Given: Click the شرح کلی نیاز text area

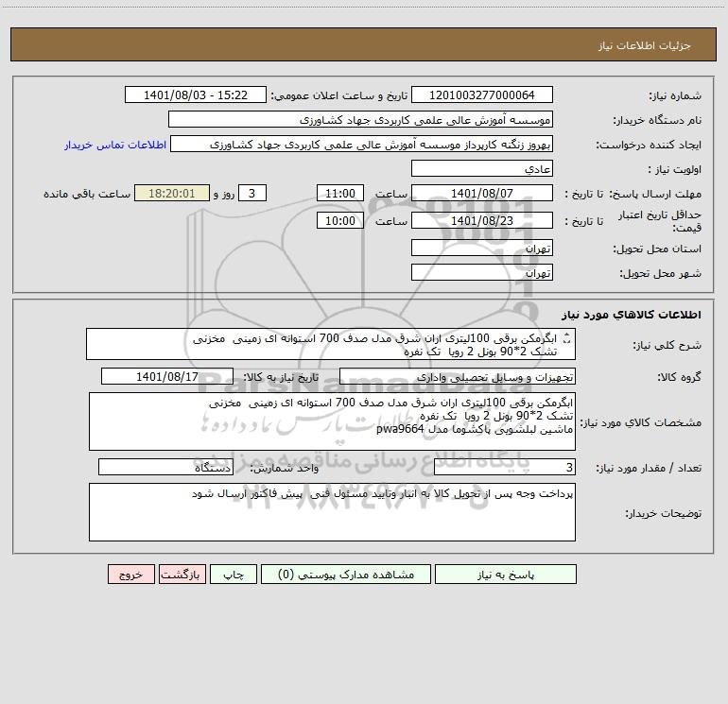Looking at the screenshot, I should pos(331,344).
